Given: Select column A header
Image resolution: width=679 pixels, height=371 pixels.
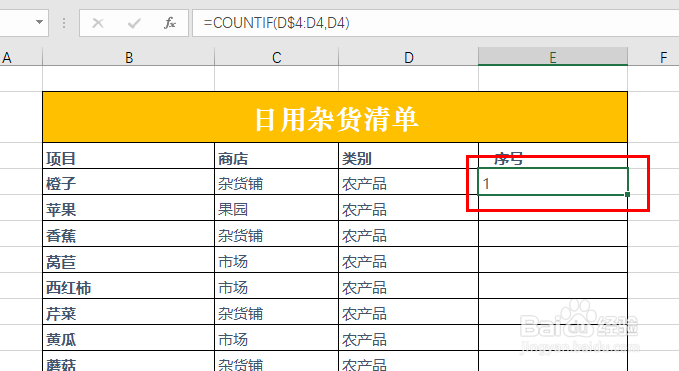Looking at the screenshot, I should [21, 57].
